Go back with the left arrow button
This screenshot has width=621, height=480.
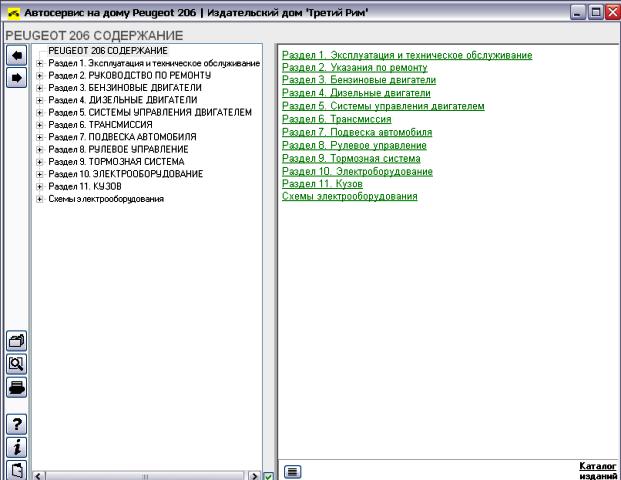[17, 55]
